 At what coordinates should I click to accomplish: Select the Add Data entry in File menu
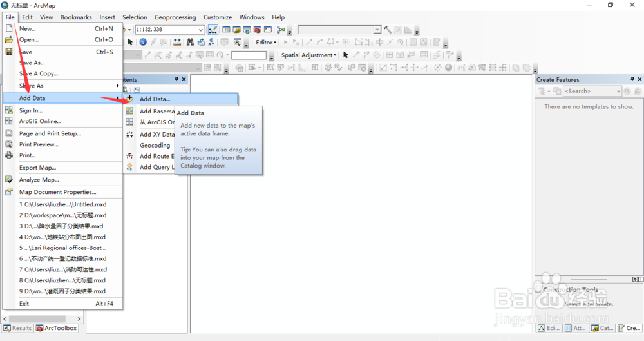[x=62, y=98]
